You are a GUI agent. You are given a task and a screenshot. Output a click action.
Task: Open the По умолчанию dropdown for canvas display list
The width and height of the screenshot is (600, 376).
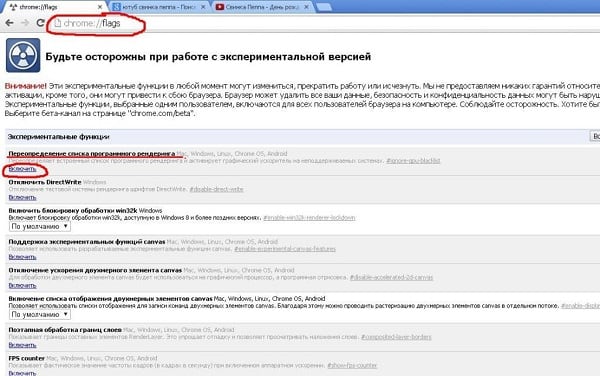(40, 314)
